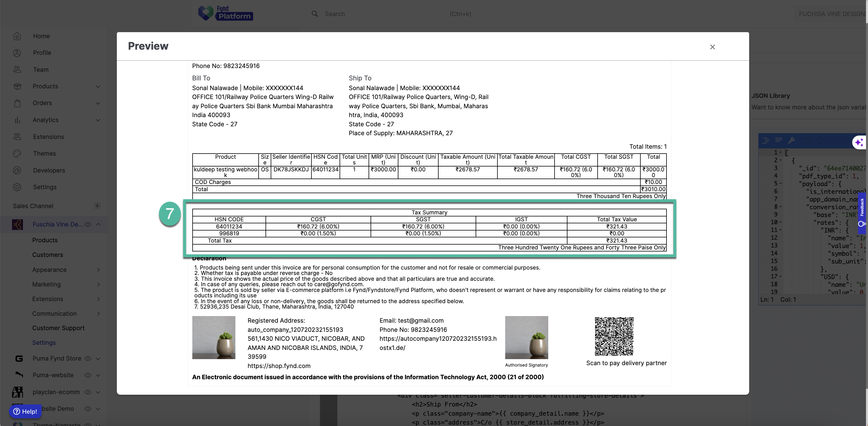The width and height of the screenshot is (868, 426).
Task: Click the Puma-website logo
Action: (x=19, y=375)
